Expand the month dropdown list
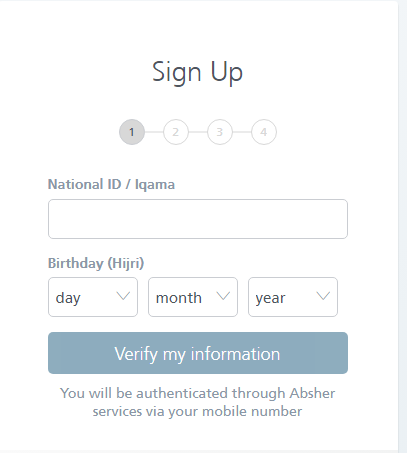The image size is (407, 453). [x=193, y=297]
